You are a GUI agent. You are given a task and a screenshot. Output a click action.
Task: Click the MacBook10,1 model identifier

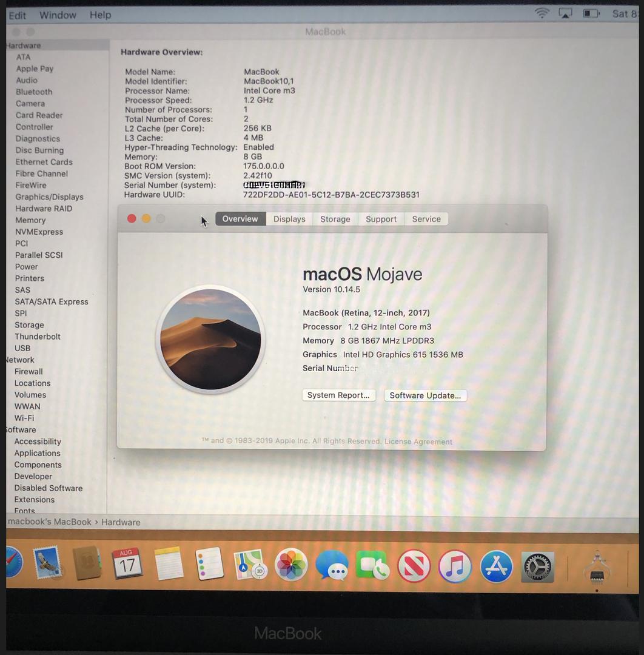pyautogui.click(x=269, y=81)
